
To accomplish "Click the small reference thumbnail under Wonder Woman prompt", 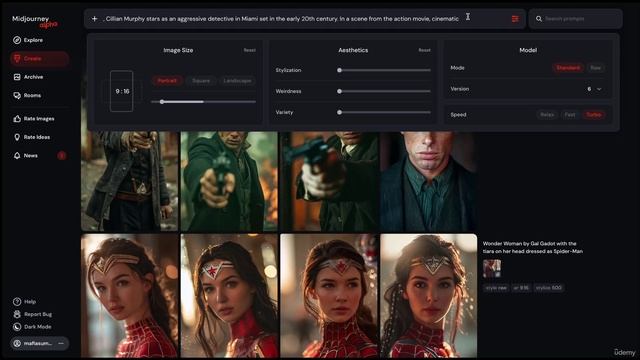I will [x=492, y=269].
